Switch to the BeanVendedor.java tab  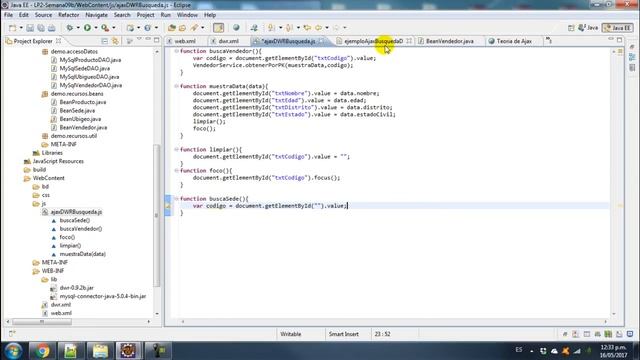point(449,41)
